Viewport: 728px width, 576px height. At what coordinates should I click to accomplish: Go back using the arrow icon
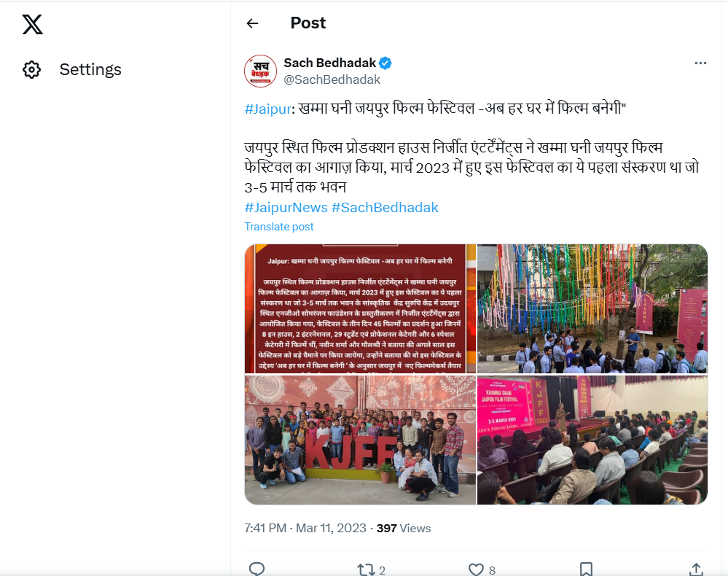252,23
